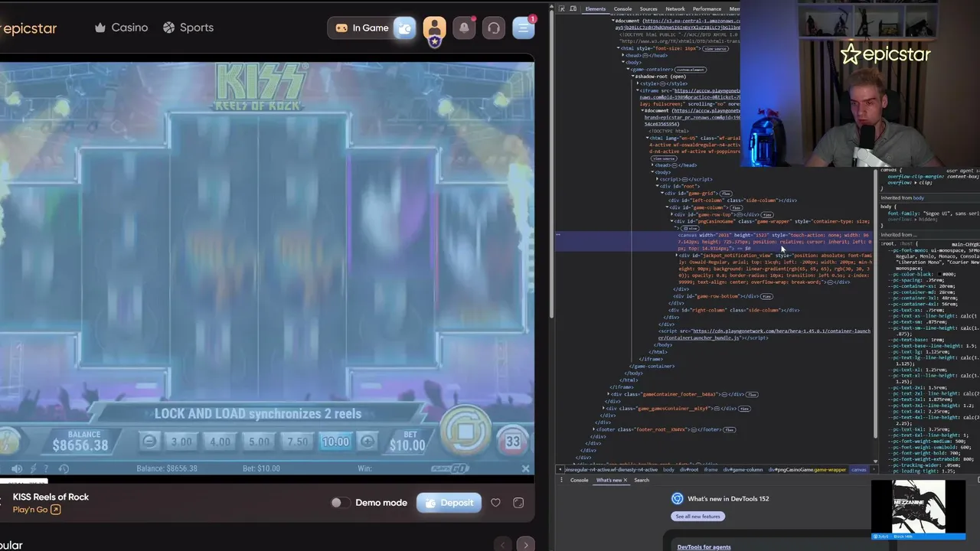Expand the gameContainer_footer div node
The width and height of the screenshot is (980, 551).
tap(608, 394)
